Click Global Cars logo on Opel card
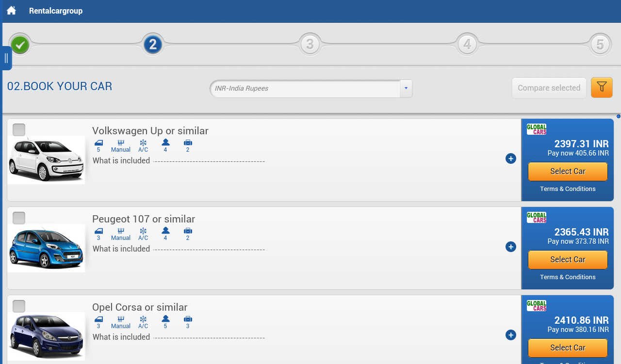This screenshot has height=364, width=621. click(x=537, y=306)
